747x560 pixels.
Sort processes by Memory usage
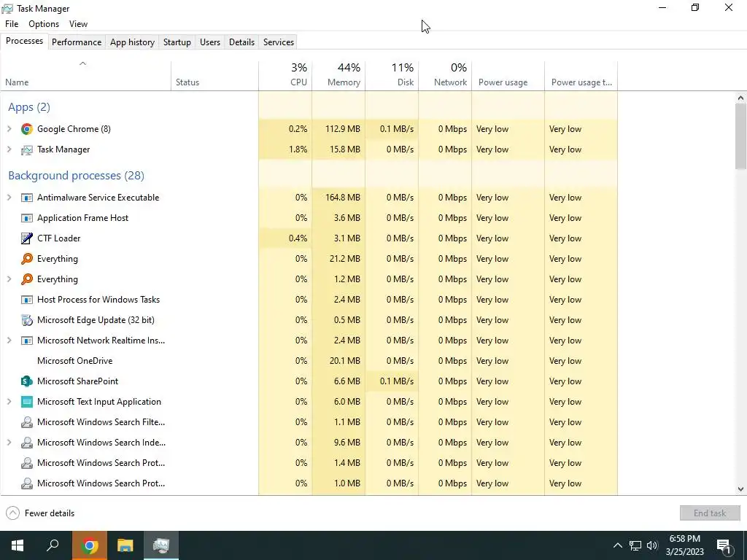point(338,76)
